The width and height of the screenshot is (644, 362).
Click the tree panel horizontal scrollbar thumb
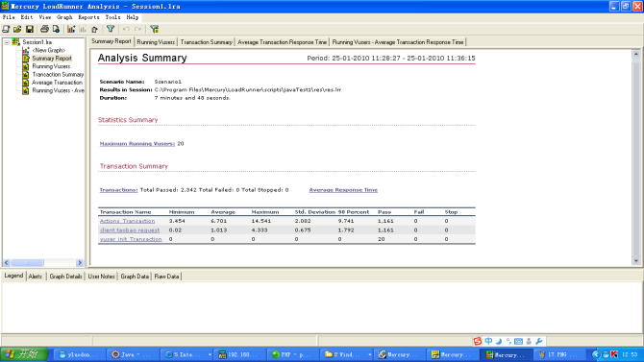pos(27,263)
